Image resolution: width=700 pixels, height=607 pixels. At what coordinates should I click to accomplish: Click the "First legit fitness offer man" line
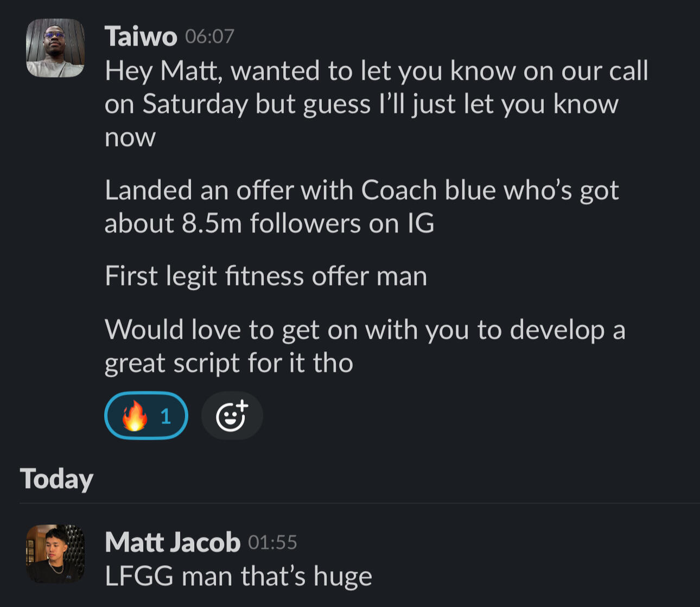[x=266, y=276]
